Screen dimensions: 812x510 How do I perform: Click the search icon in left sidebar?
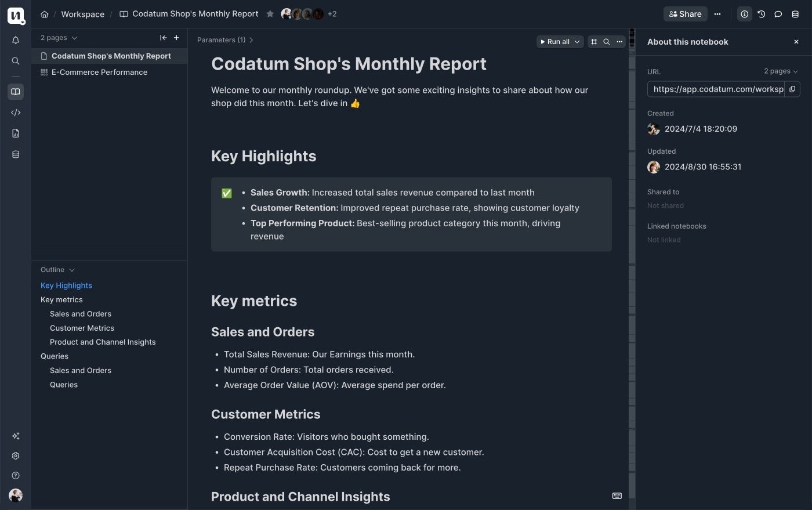point(16,61)
